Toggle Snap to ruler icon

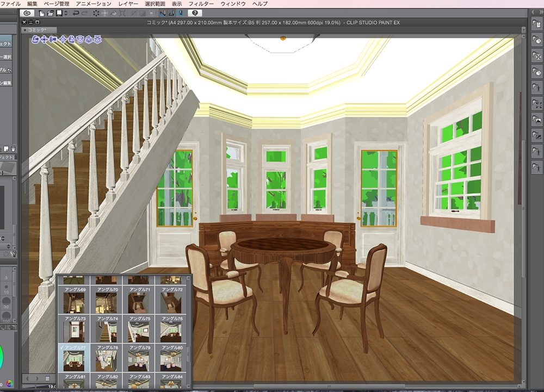click(x=162, y=13)
